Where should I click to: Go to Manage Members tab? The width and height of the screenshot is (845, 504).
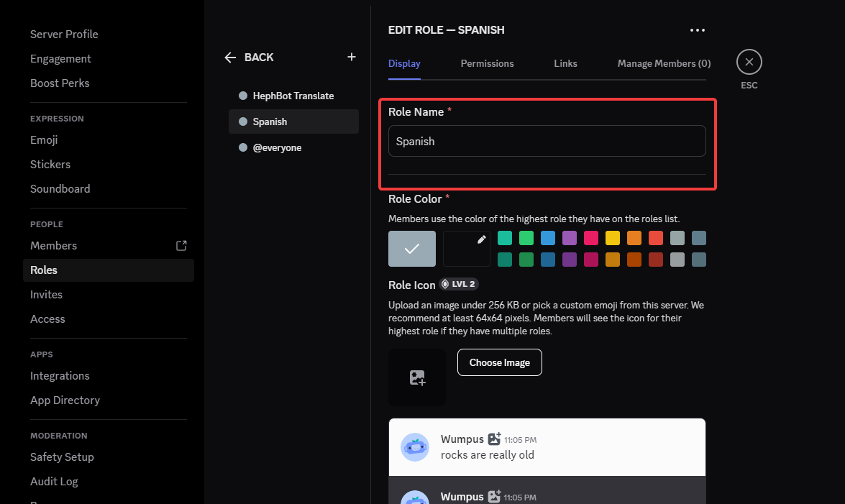click(x=663, y=63)
